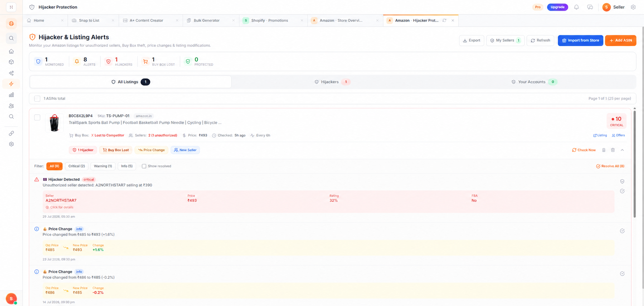Open the sidebar AI sparkles icon

11,73
